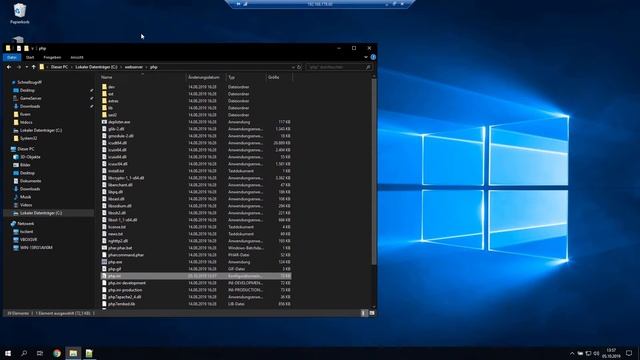
Task: Go back with the Explorer back arrow
Action: coord(9,67)
